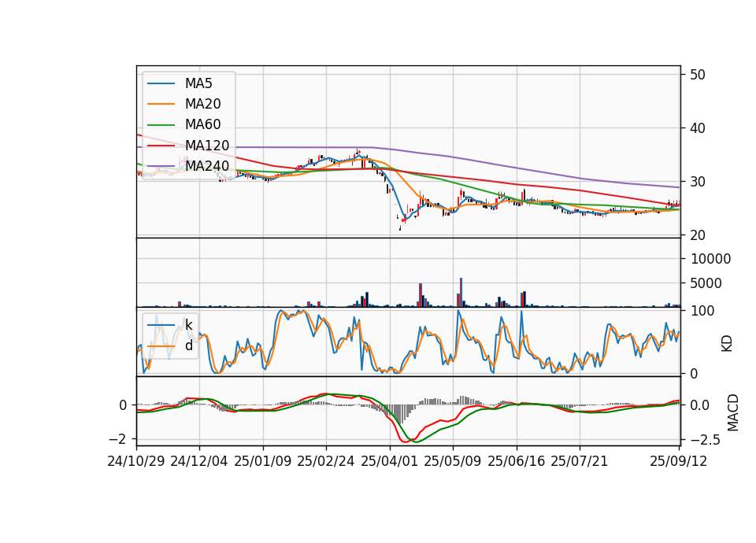Click the 25/04/01 date axis label

coord(389,461)
